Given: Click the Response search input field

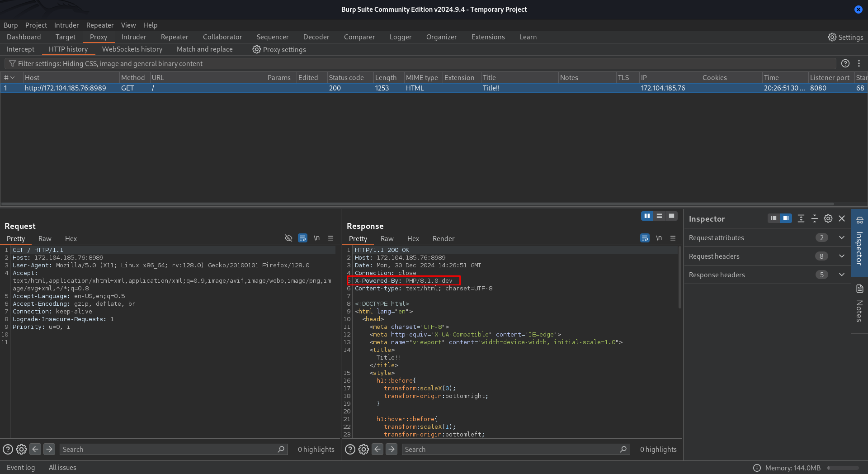Looking at the screenshot, I should tap(511, 449).
